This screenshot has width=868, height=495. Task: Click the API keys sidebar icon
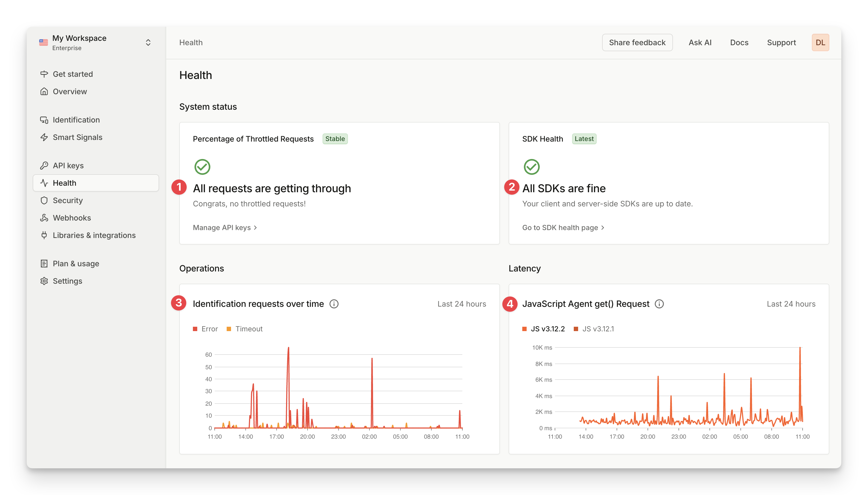click(x=45, y=166)
